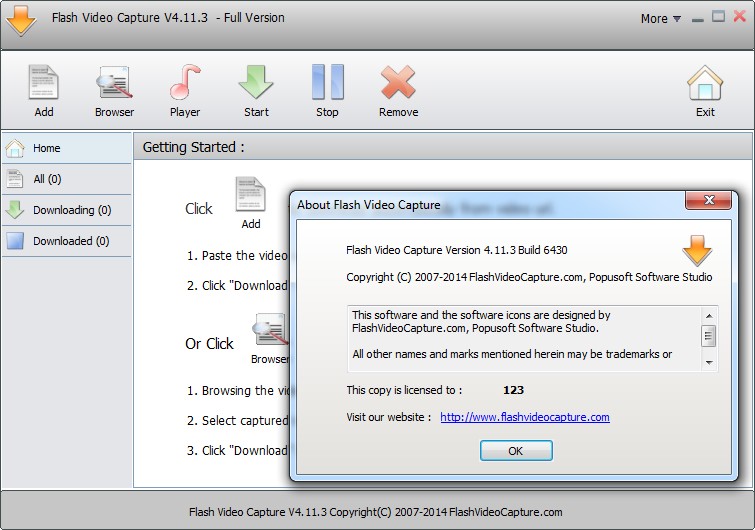Click the licensed name "123"

tap(513, 390)
